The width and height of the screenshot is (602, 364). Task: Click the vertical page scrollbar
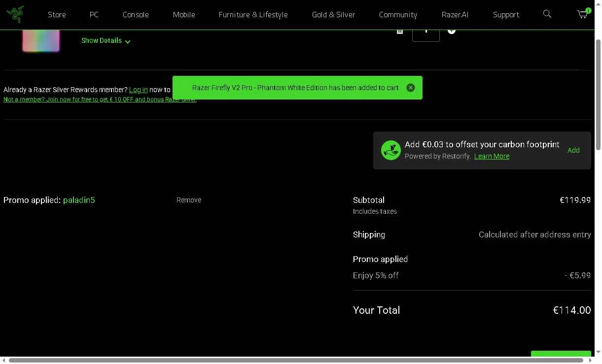tap(599, 94)
